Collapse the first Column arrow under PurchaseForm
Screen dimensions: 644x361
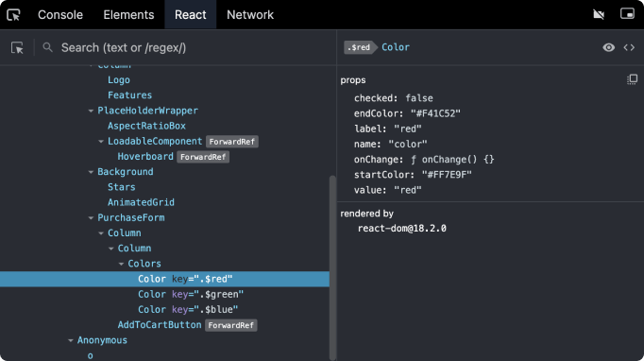pyautogui.click(x=101, y=233)
